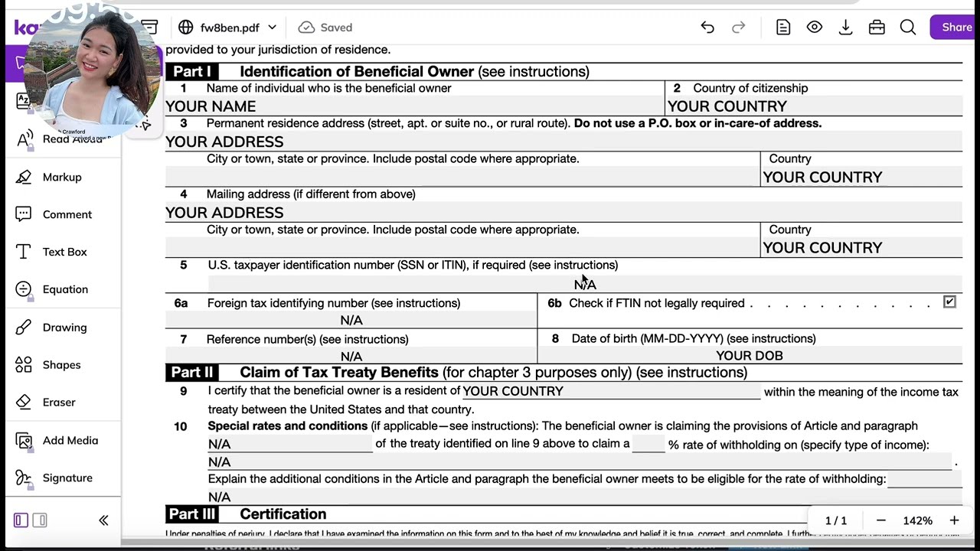Download the PDF with the download icon
This screenshot has width=980, height=551.
pyautogui.click(x=845, y=28)
